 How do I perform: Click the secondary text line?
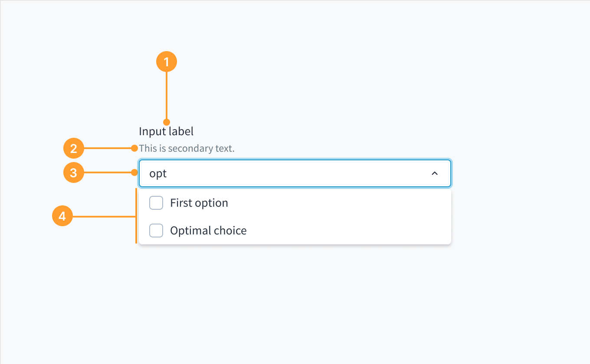(187, 148)
